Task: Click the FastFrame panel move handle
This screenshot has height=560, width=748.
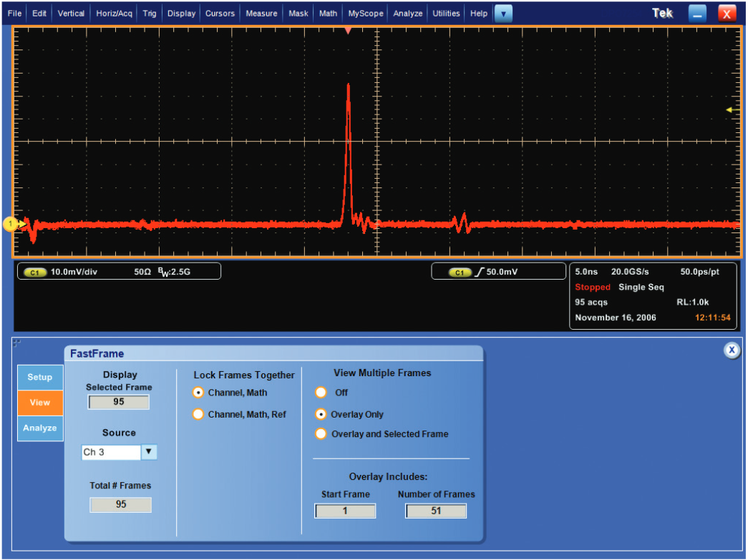Action: [16, 343]
